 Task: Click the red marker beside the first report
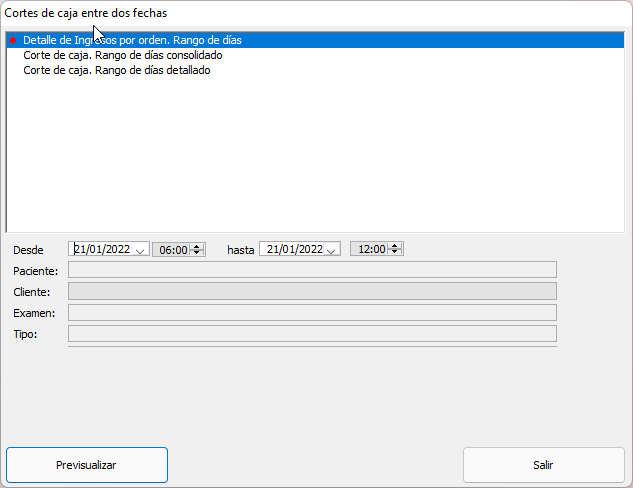pyautogui.click(x=12, y=41)
